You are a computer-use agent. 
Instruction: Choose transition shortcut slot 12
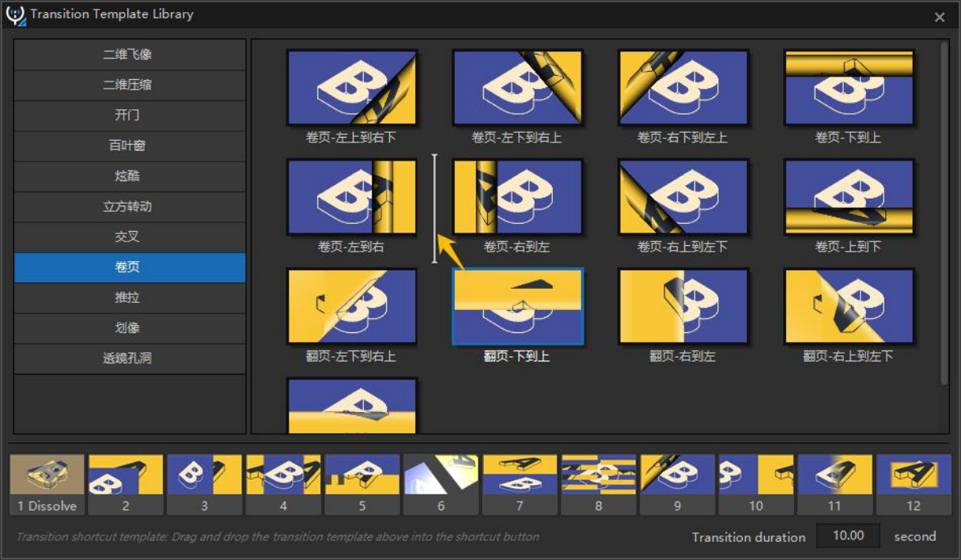[914, 484]
